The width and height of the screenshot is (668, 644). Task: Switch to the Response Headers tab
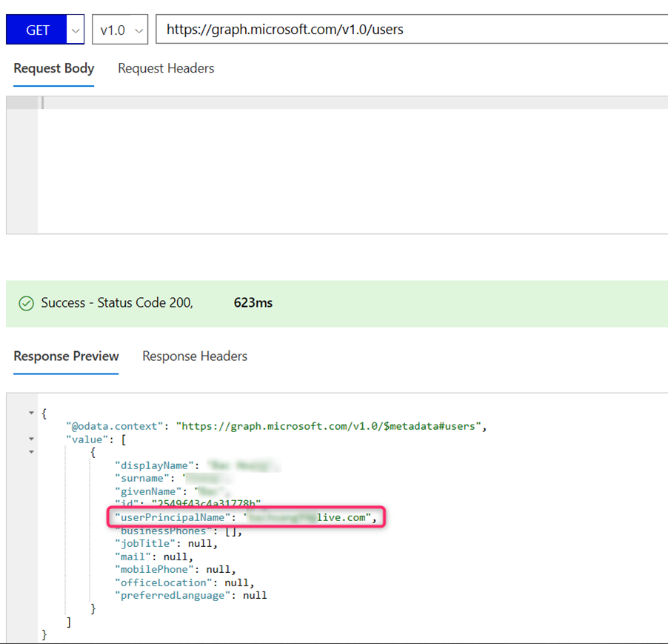coord(195,356)
